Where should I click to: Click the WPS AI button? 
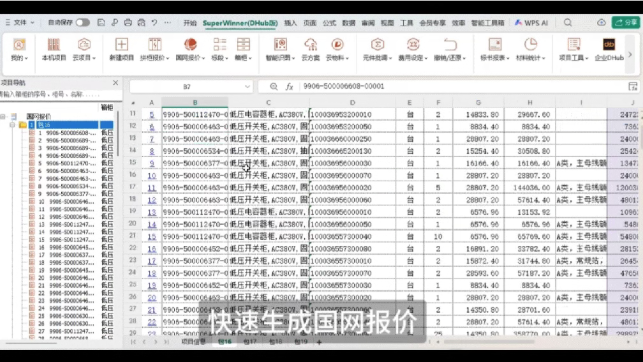point(531,23)
